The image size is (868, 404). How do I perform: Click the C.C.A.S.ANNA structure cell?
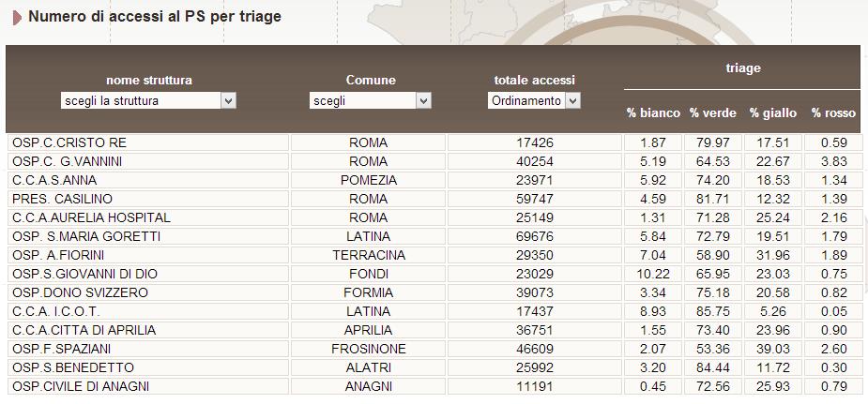[x=148, y=180]
